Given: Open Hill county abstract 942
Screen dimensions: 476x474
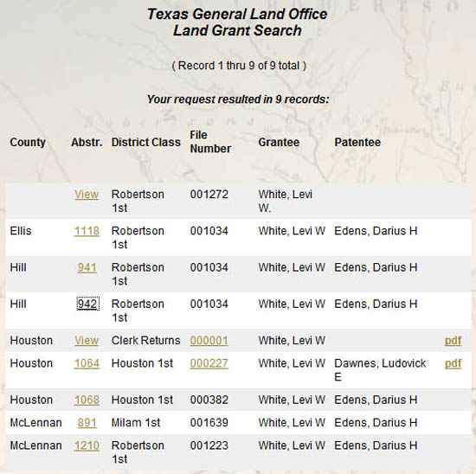Looking at the screenshot, I should [x=87, y=304].
